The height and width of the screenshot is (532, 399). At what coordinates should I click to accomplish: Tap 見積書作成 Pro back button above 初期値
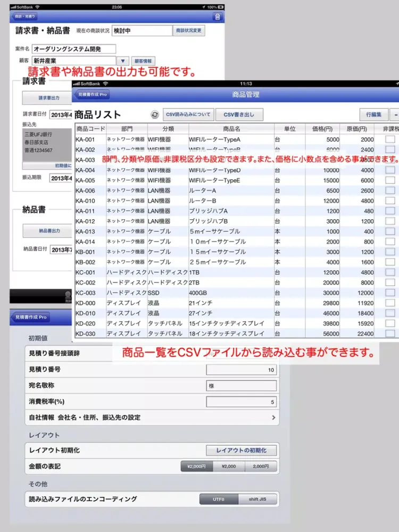tap(30, 317)
